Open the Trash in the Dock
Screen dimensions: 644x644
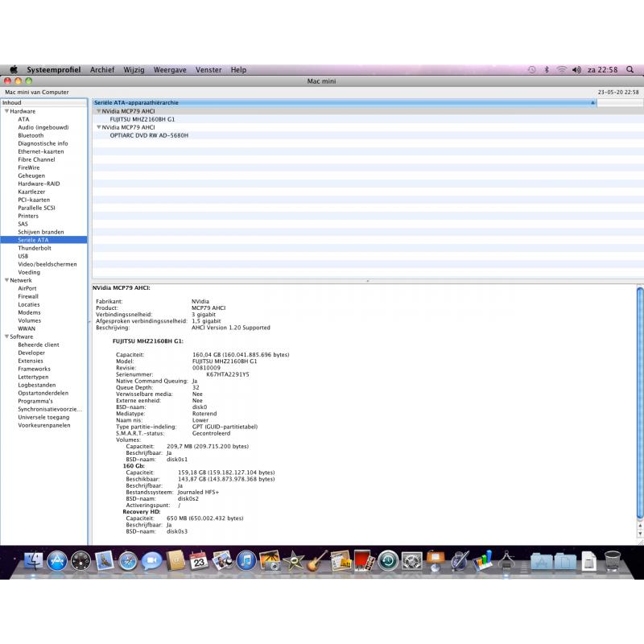click(x=612, y=561)
